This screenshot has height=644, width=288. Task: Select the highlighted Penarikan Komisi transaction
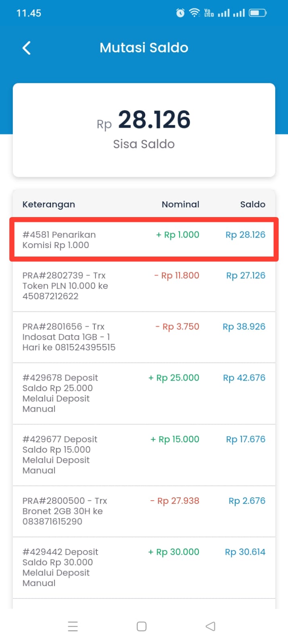tap(143, 240)
